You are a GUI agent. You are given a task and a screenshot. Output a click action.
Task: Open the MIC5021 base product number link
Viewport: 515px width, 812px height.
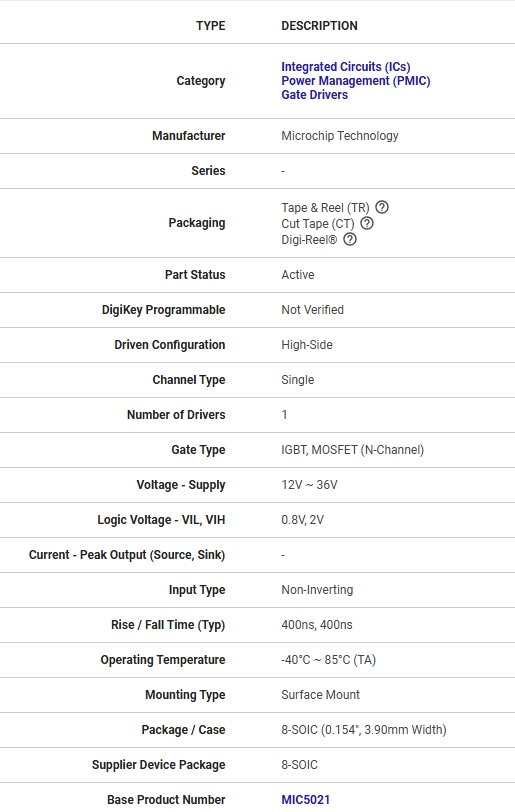[306, 800]
